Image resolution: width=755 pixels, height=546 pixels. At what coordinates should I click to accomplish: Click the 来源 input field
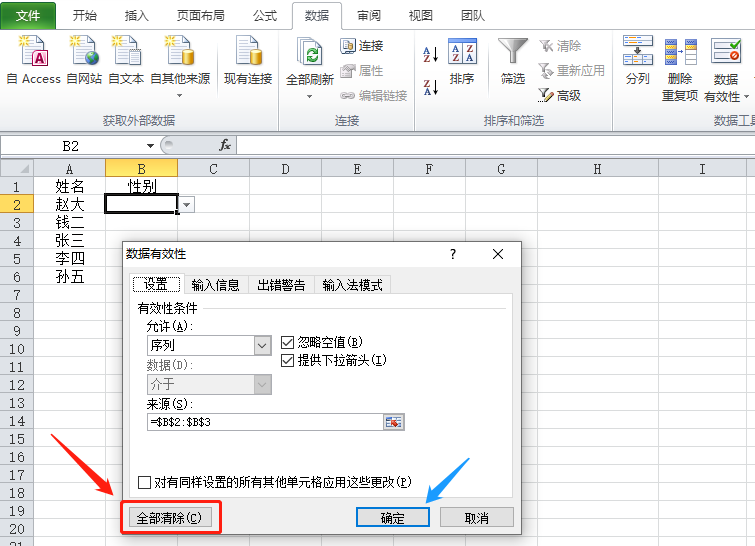pyautogui.click(x=266, y=422)
